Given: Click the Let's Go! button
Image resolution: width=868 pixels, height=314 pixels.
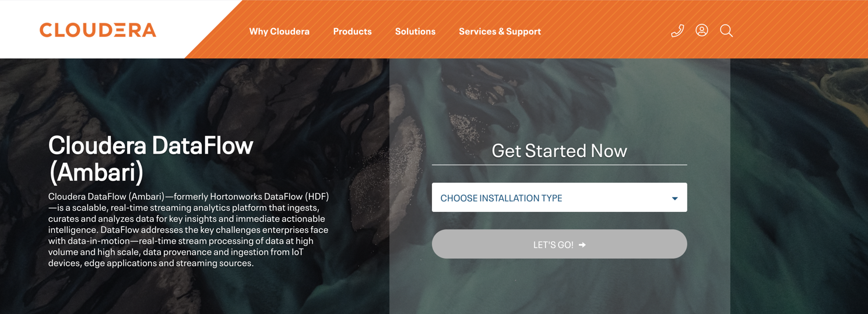Looking at the screenshot, I should coord(559,244).
